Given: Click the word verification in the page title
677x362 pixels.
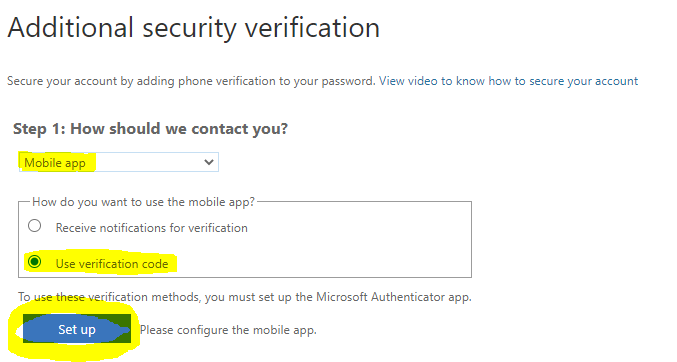Looking at the screenshot, I should (312, 28).
